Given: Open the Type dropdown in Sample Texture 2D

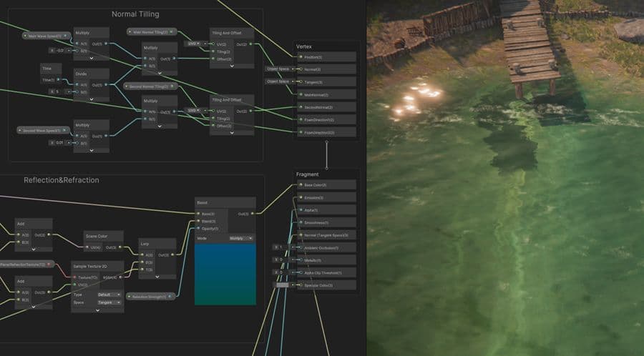Looking at the screenshot, I should point(109,295).
